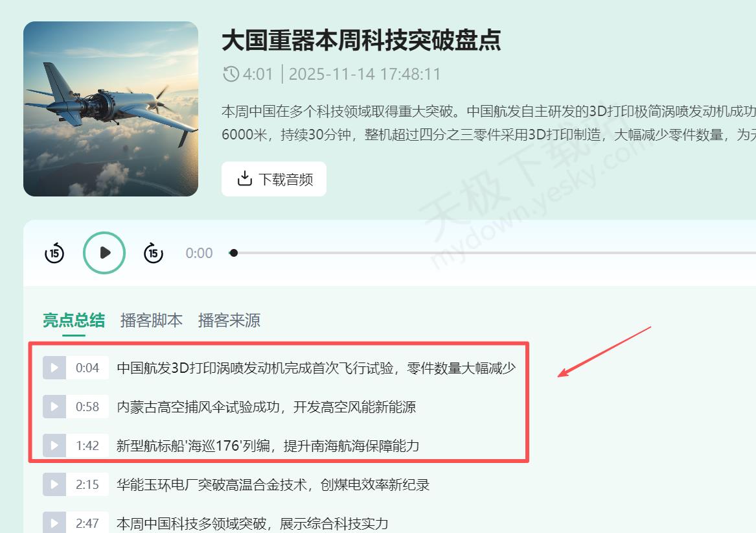The height and width of the screenshot is (533, 756).
Task: Switch to 播客脚本 tab
Action: (152, 320)
